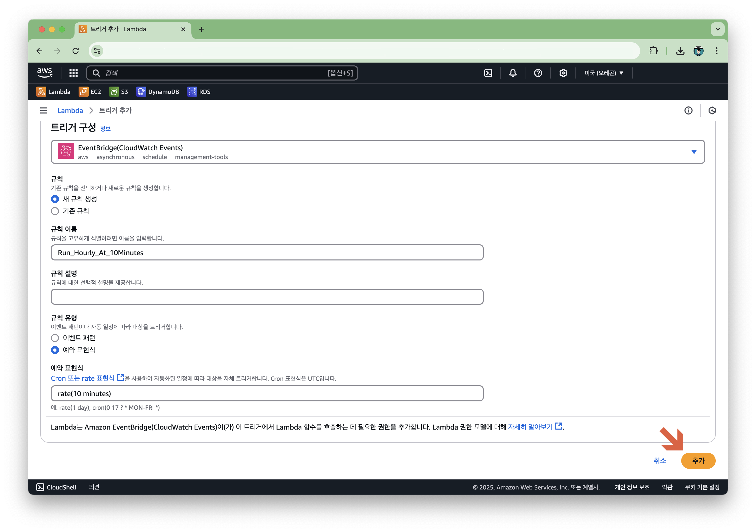Open the info panel icon

pos(688,110)
